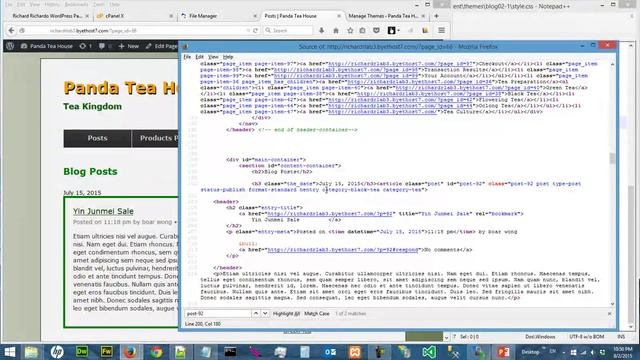640x360 pixels.
Task: Go to Firefox home icon
Action: [x=336, y=31]
